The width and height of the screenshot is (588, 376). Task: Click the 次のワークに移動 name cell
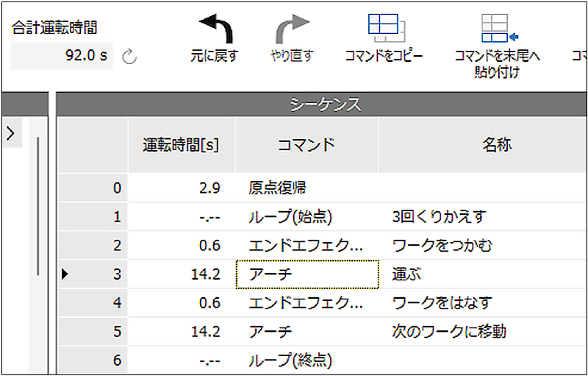tap(448, 332)
